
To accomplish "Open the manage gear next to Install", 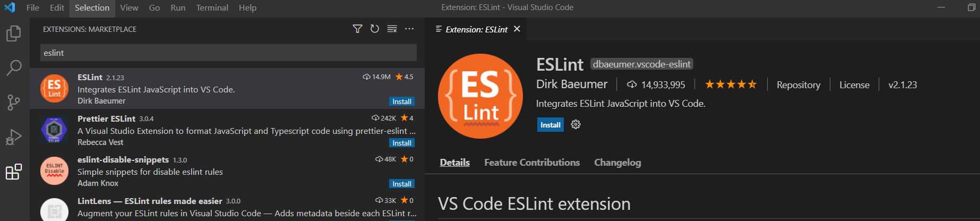I will pos(575,125).
